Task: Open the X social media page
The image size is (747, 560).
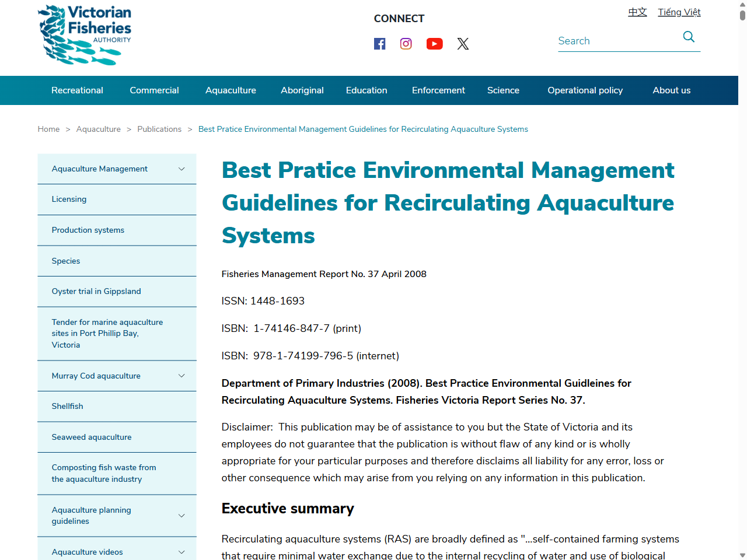Action: pyautogui.click(x=463, y=44)
